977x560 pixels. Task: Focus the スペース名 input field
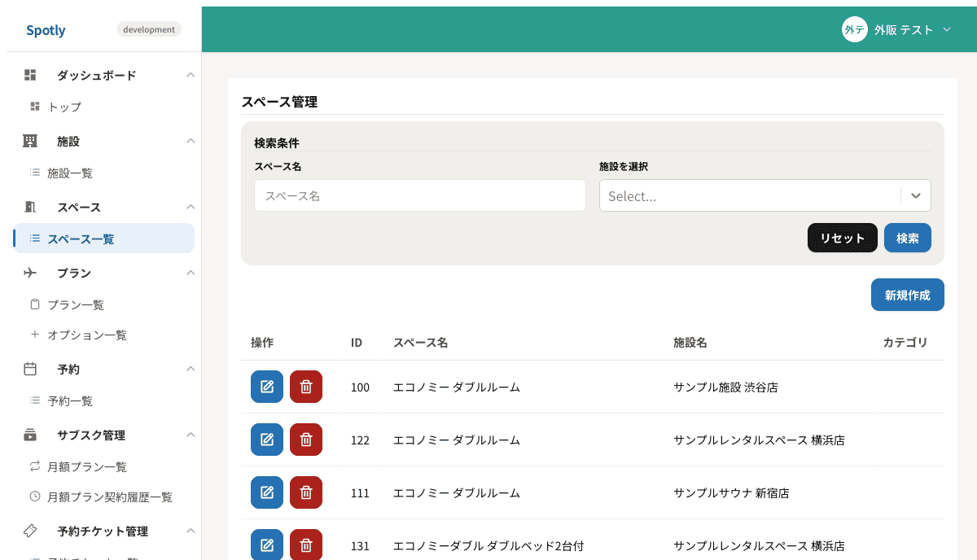(x=420, y=195)
